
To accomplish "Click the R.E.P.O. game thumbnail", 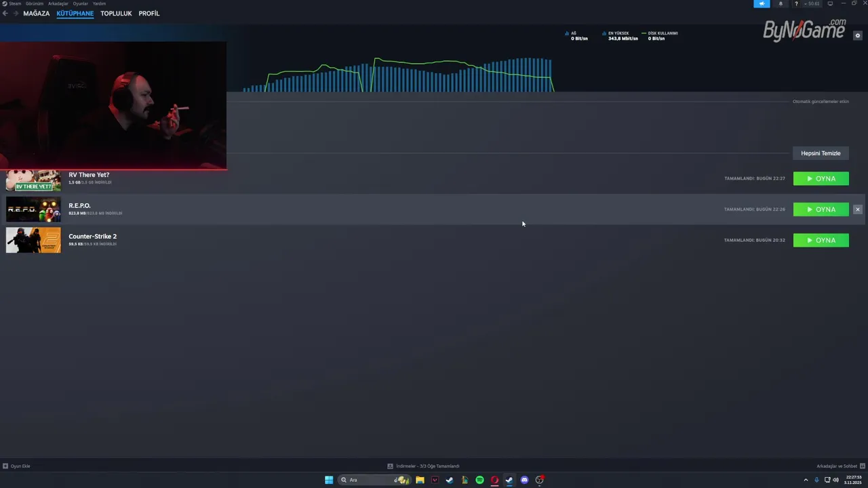I will (33, 209).
